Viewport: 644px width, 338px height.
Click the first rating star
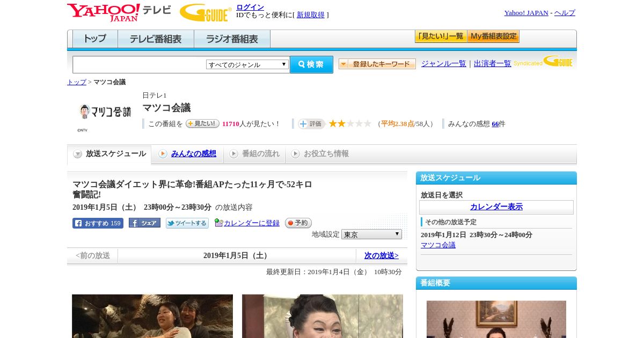pos(333,123)
